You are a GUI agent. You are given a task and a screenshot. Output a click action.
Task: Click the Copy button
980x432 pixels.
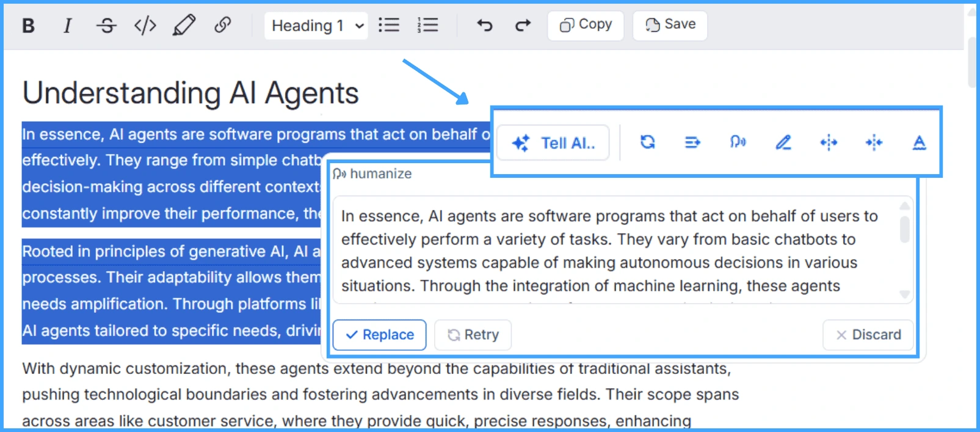pos(586,25)
